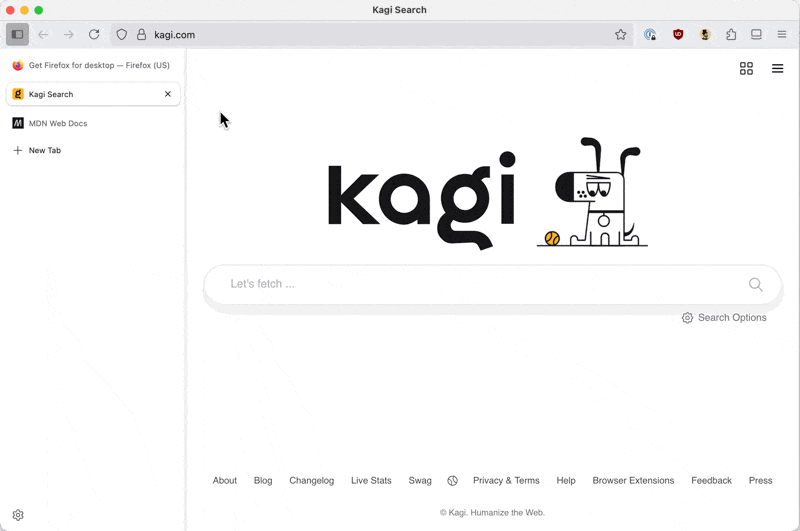Image resolution: width=800 pixels, height=531 pixels.
Task: Open the Press link
Action: (x=760, y=481)
